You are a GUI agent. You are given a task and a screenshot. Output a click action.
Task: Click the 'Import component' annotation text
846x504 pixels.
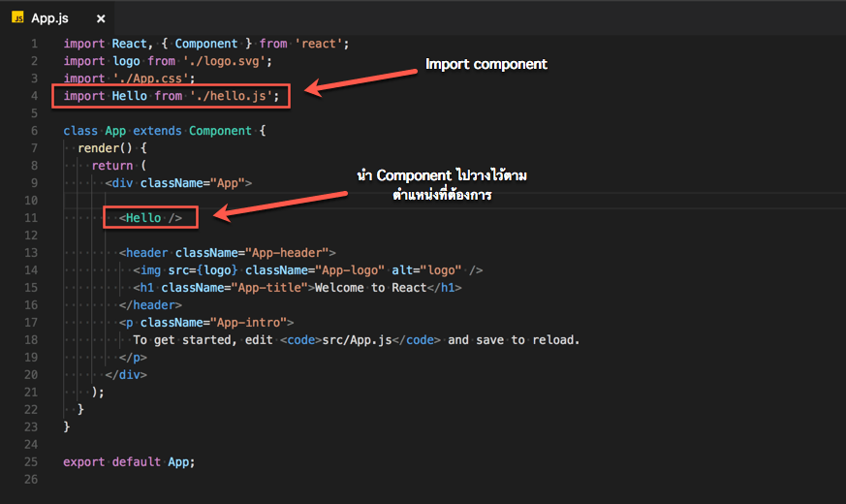tap(486, 65)
